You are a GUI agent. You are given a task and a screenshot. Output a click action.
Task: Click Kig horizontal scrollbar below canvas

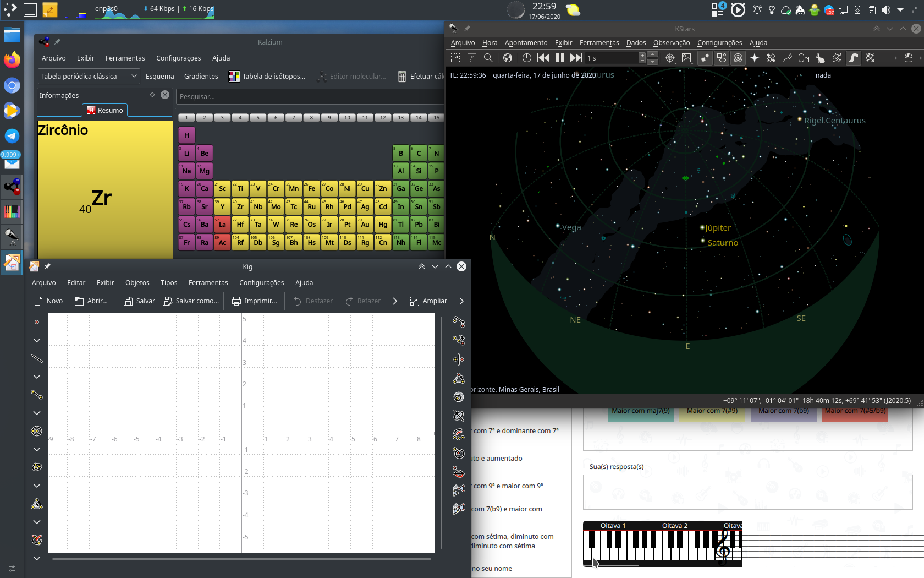click(x=242, y=559)
